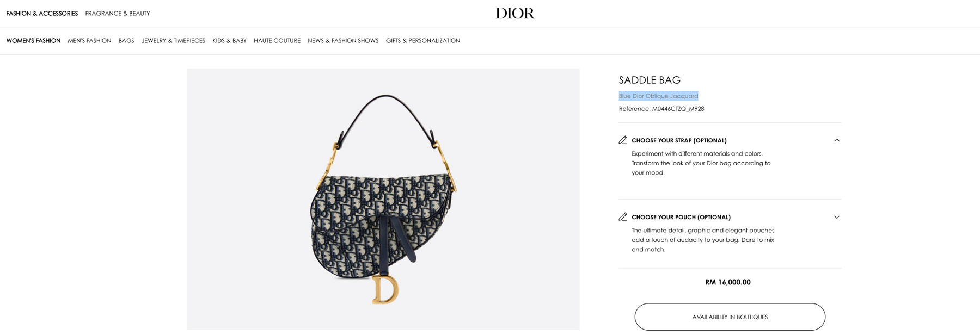Click Availability in Boutiques button
Image resolution: width=980 pixels, height=335 pixels.
(x=730, y=317)
